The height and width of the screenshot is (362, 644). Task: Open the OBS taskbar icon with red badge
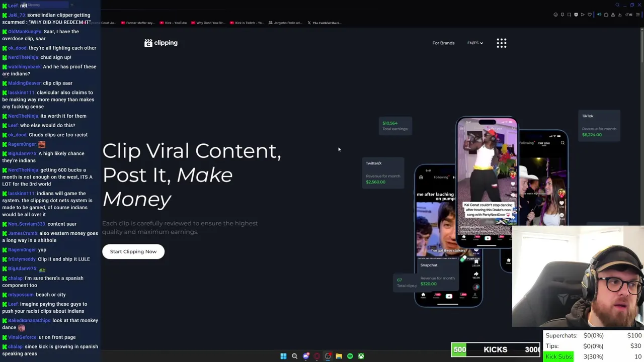(x=328, y=356)
